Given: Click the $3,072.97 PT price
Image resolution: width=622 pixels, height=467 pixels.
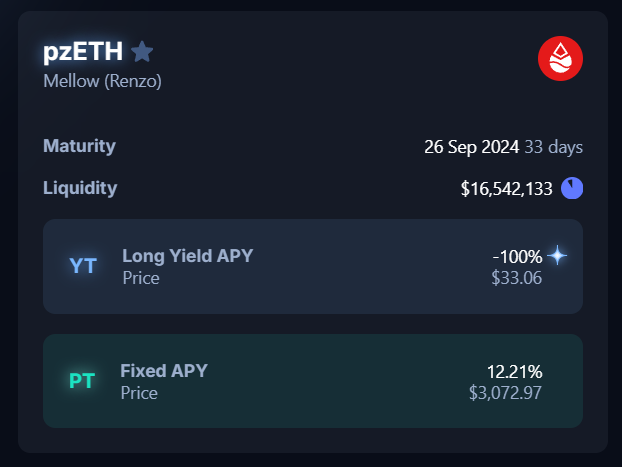Looking at the screenshot, I should (505, 393).
